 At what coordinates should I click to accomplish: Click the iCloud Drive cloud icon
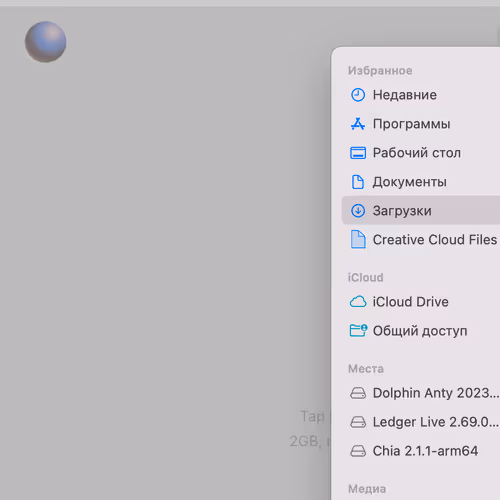(x=358, y=302)
